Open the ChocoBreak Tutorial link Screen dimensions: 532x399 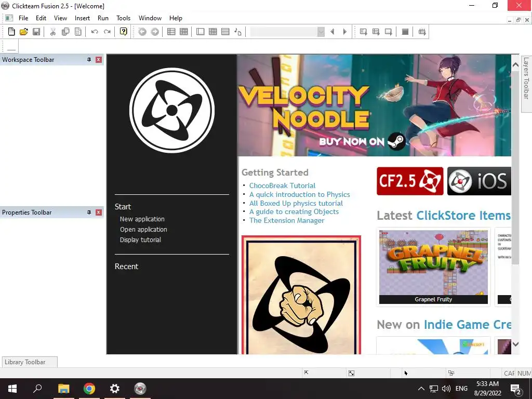click(282, 185)
